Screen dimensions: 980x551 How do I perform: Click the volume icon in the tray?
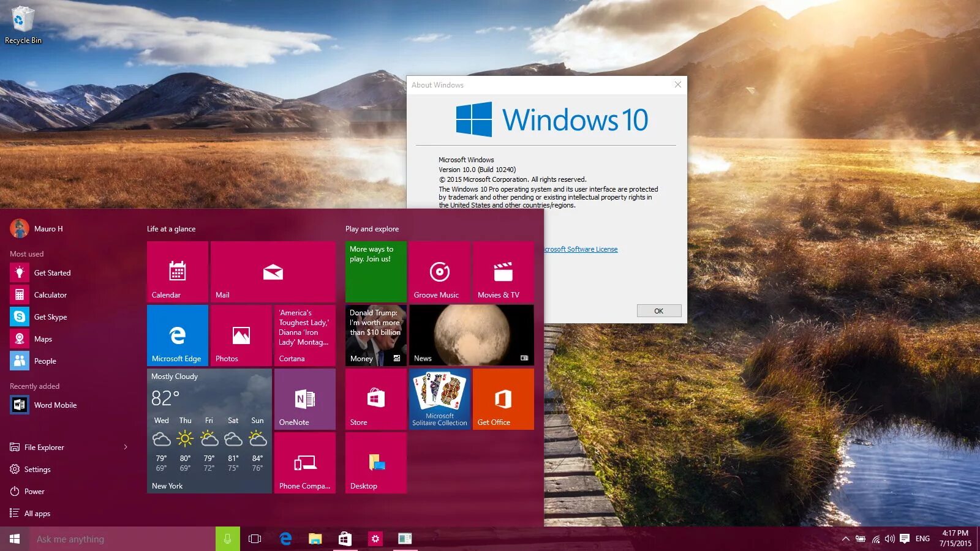(x=889, y=539)
